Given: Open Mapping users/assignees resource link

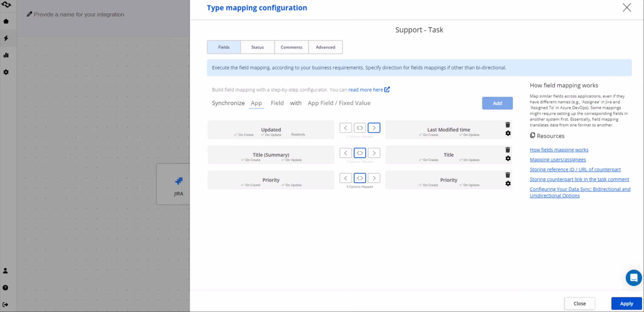Looking at the screenshot, I should coord(558,160).
